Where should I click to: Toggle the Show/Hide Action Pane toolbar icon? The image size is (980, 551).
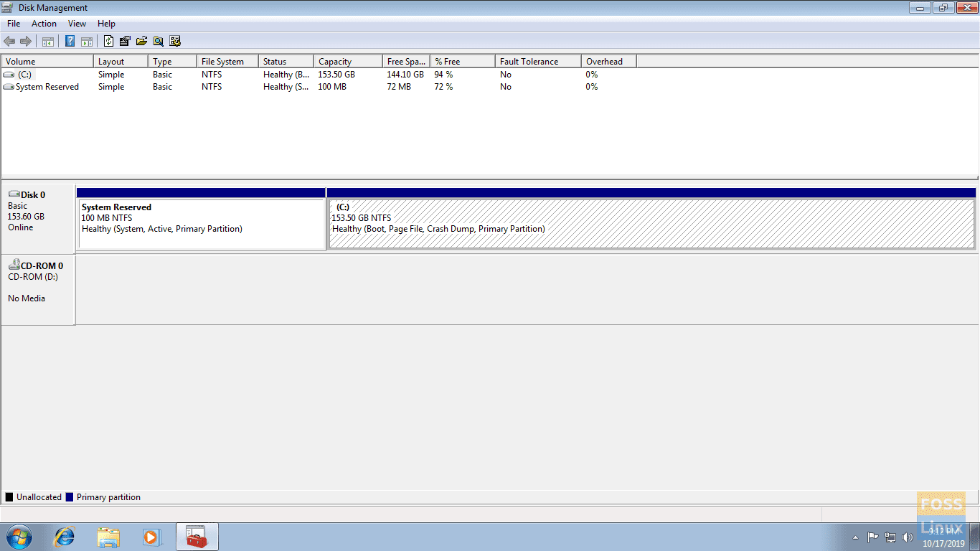click(x=87, y=41)
